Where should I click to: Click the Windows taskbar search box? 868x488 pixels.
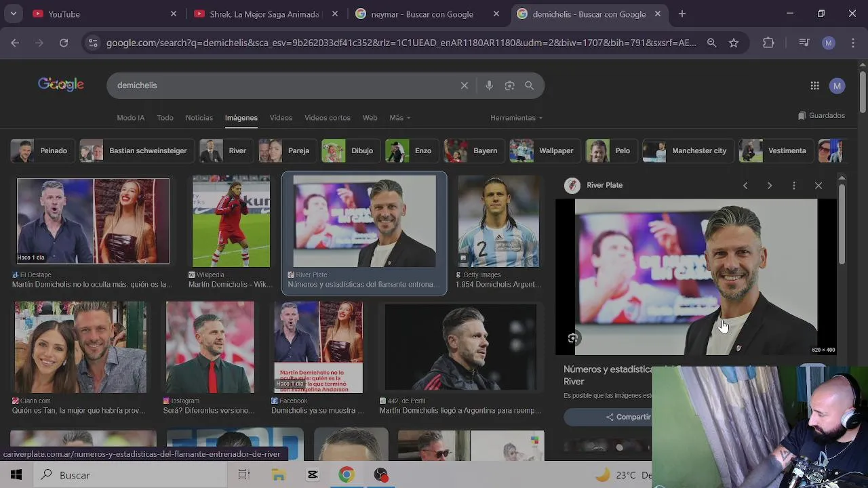(129, 475)
